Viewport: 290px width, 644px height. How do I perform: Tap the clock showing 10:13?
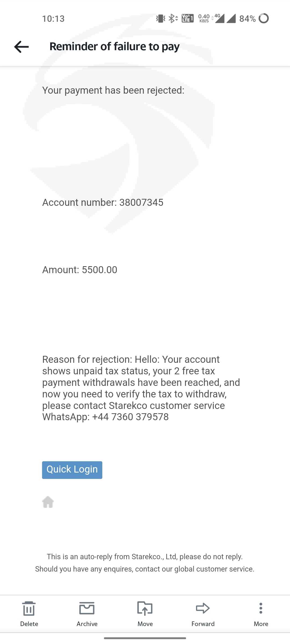(53, 19)
